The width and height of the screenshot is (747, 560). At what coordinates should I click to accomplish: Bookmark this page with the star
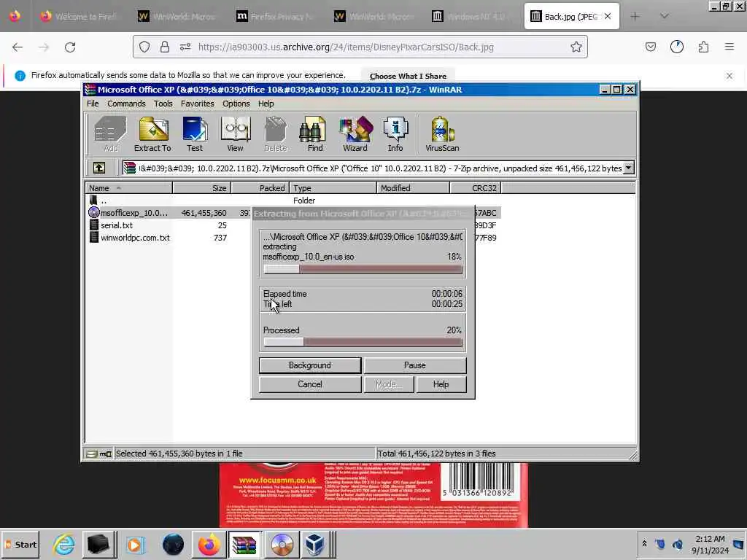(x=576, y=47)
